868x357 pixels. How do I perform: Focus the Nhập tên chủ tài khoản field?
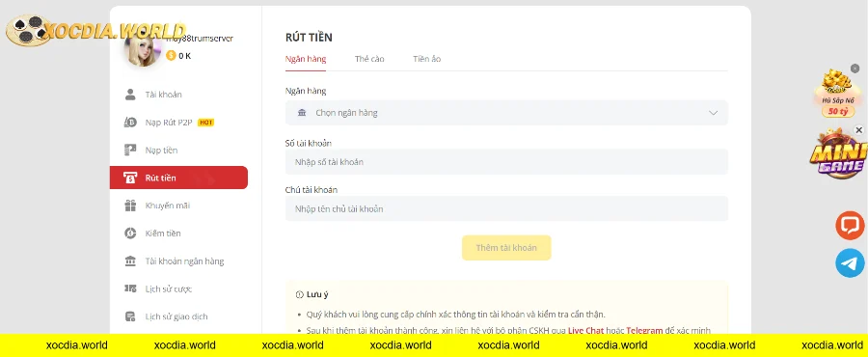[506, 208]
